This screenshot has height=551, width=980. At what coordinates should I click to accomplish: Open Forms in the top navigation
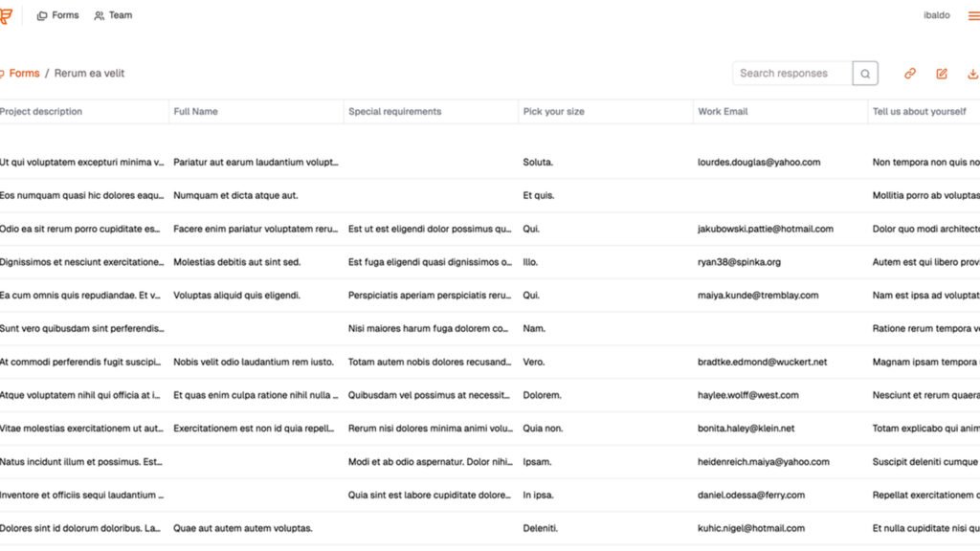[x=57, y=15]
